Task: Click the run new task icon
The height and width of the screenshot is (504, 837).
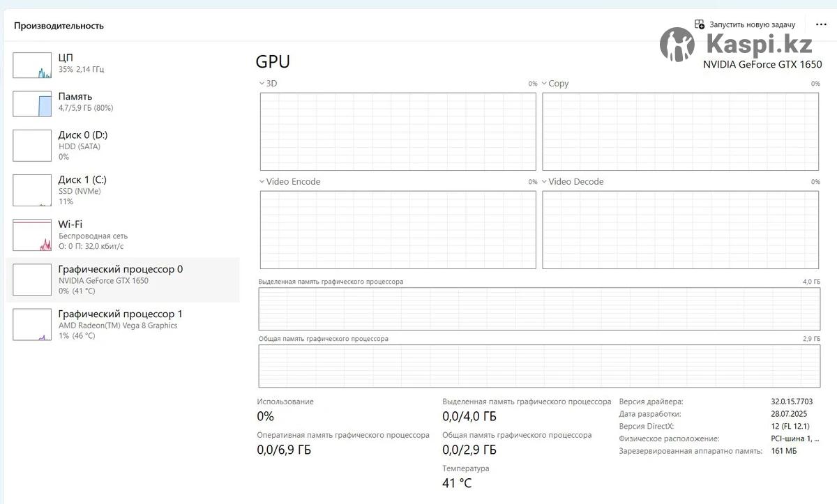Action: [x=700, y=24]
